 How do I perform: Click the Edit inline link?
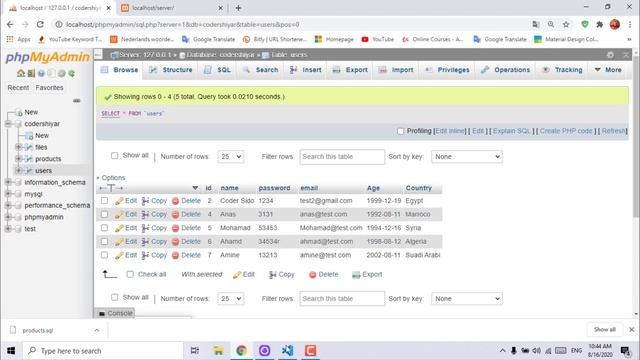450,131
